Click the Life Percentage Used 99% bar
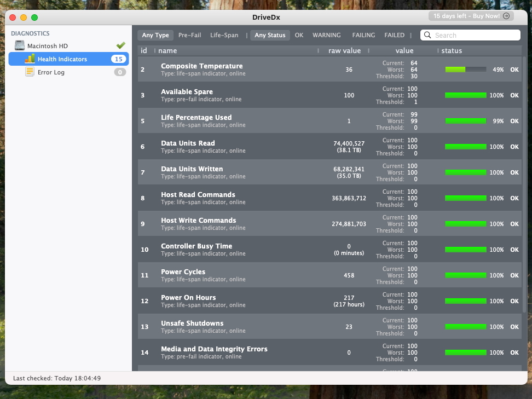The height and width of the screenshot is (399, 532). pyautogui.click(x=465, y=121)
